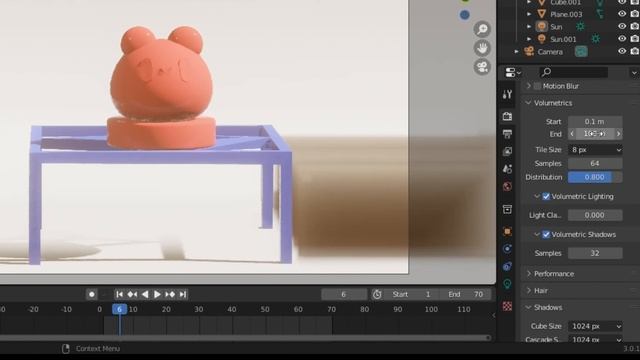The image size is (640, 360).
Task: Click the green light data icon next to Sun.001
Action: coord(596,39)
